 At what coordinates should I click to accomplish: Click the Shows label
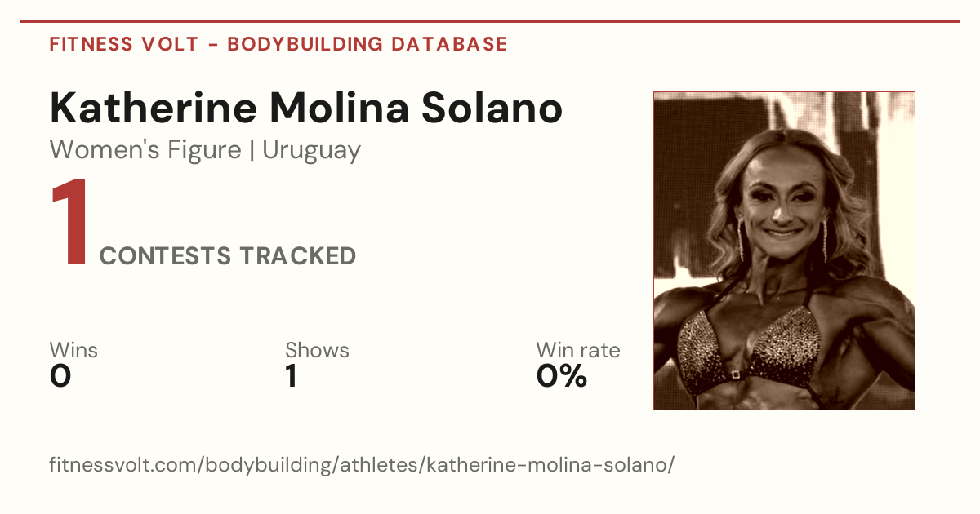click(317, 350)
